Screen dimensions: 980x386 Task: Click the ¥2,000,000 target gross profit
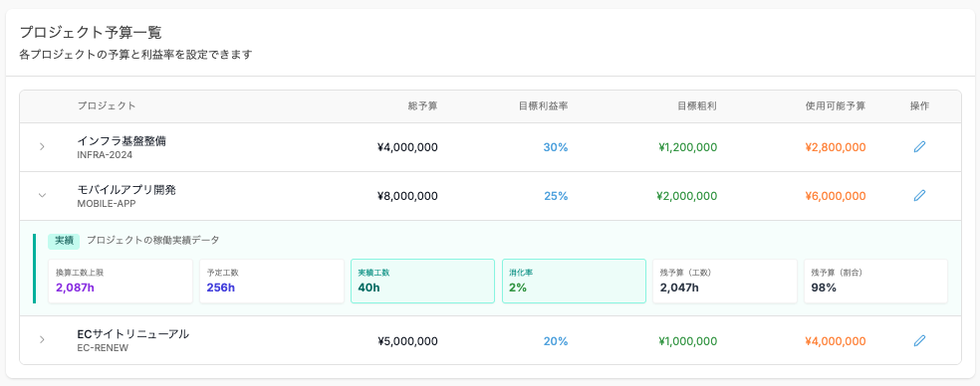click(x=687, y=196)
